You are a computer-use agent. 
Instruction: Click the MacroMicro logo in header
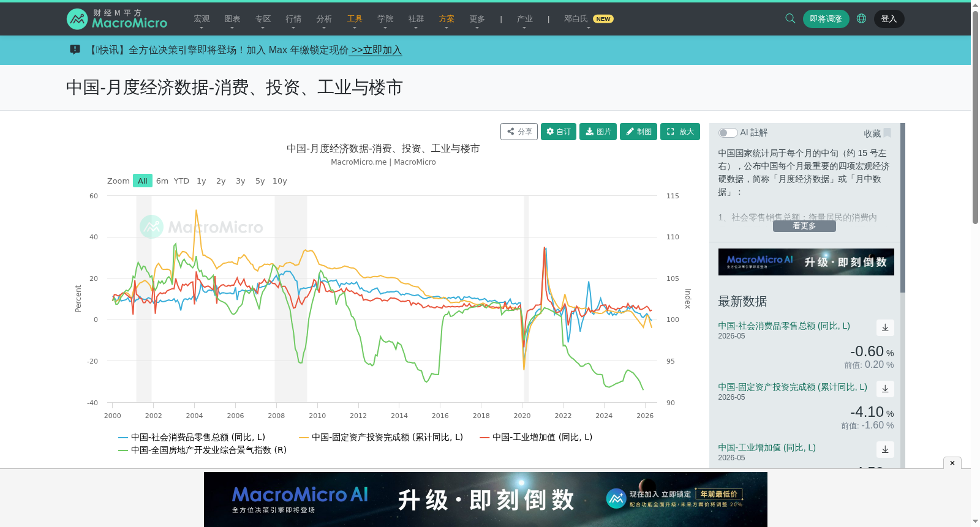pyautogui.click(x=117, y=19)
